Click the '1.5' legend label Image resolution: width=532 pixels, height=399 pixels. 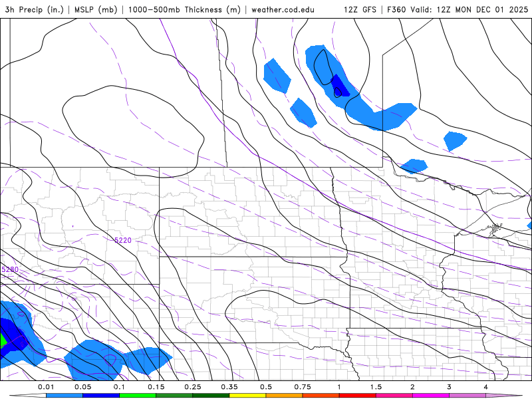click(376, 387)
